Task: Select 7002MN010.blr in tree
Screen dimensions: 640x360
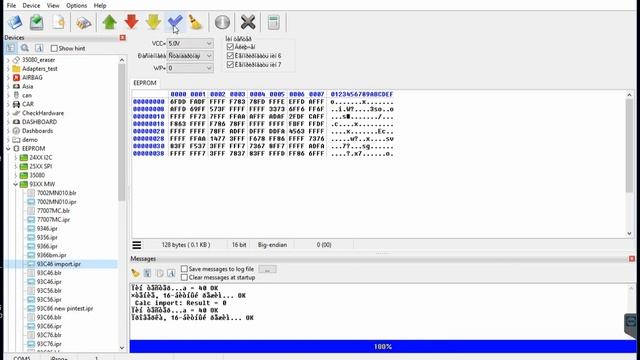Action: pos(56,193)
